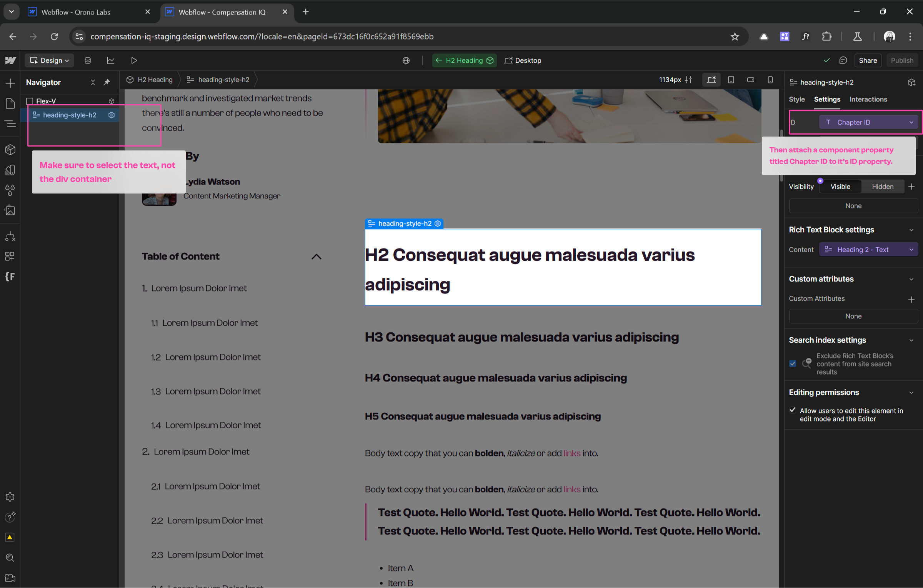The image size is (923, 588).
Task: Close the Navigator panel
Action: tap(93, 82)
